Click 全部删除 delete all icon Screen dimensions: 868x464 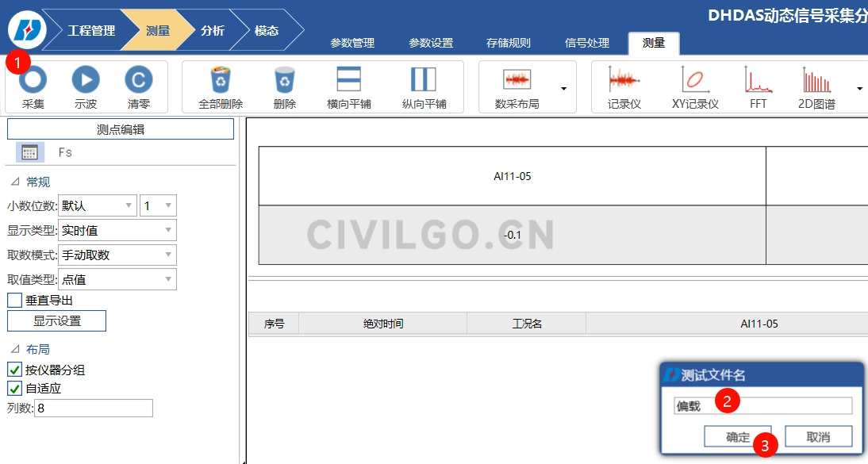[221, 80]
